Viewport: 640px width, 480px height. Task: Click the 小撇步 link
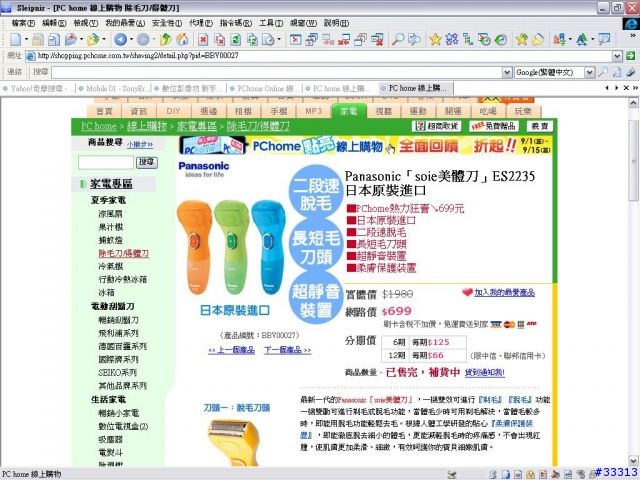pos(140,144)
